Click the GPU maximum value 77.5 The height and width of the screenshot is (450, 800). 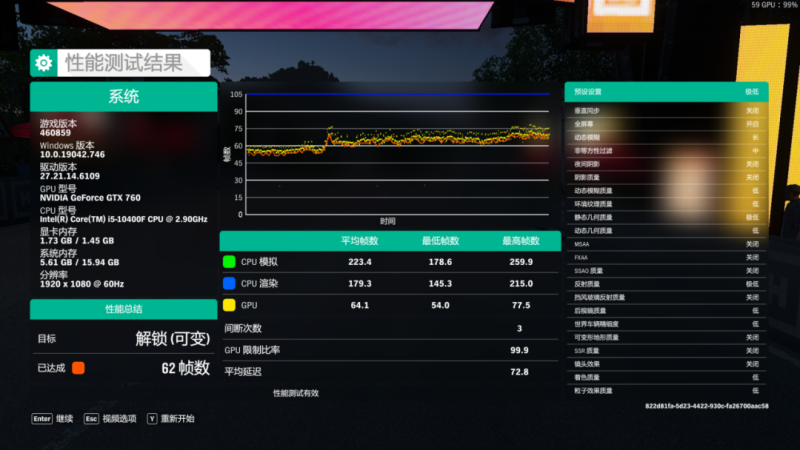pyautogui.click(x=521, y=305)
